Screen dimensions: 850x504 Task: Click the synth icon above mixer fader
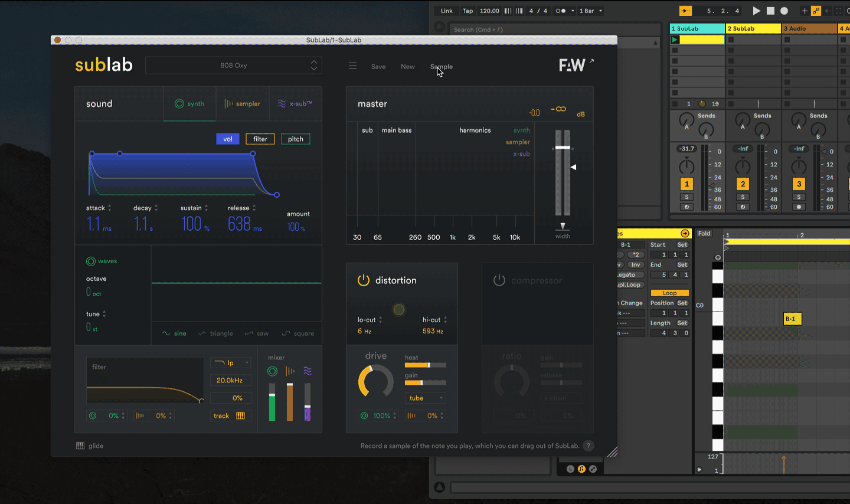point(272,371)
